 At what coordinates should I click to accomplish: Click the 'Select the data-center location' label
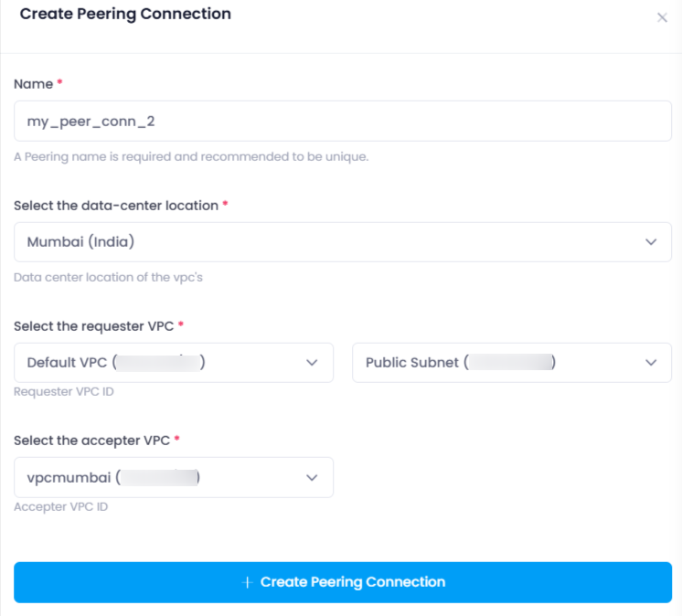pos(116,206)
